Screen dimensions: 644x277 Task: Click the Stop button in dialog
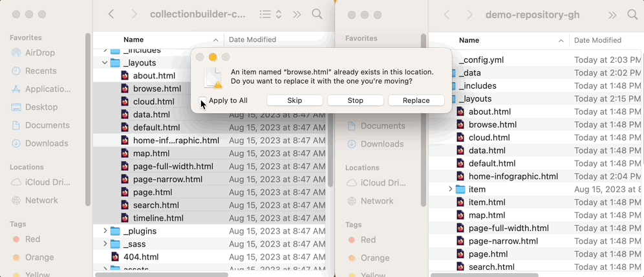click(355, 101)
